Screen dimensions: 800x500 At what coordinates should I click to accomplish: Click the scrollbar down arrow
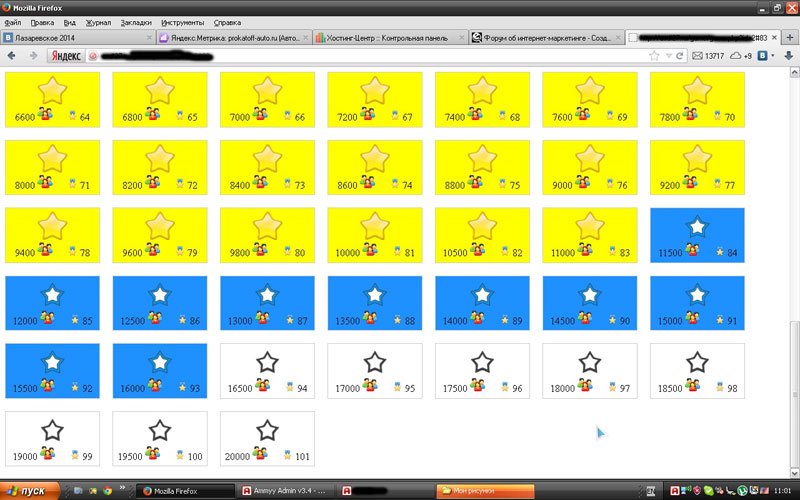pyautogui.click(x=794, y=473)
